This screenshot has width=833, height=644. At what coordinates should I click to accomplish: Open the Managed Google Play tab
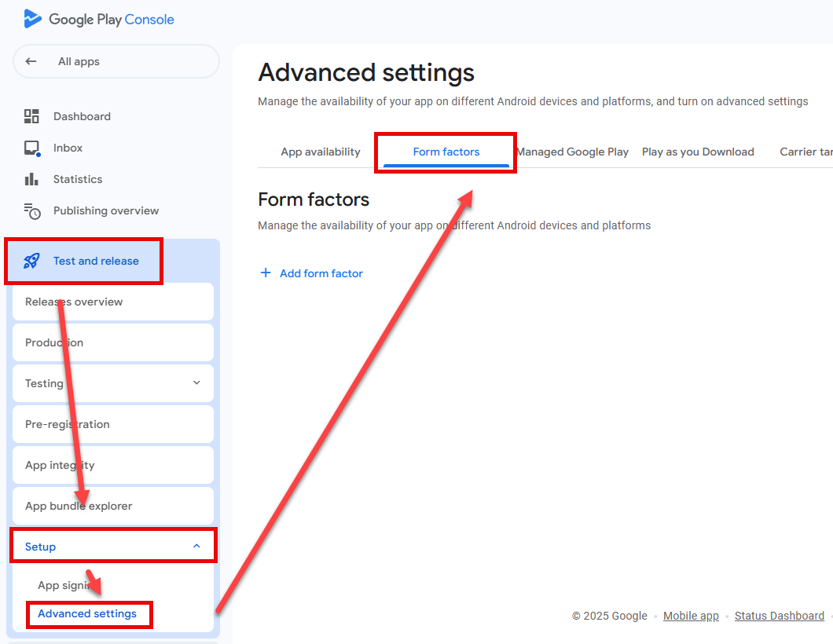click(572, 152)
